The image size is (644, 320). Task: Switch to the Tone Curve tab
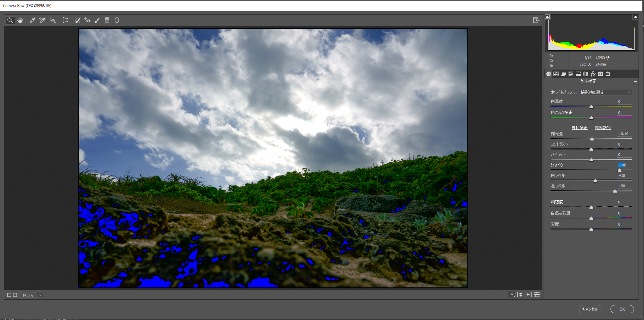[556, 74]
